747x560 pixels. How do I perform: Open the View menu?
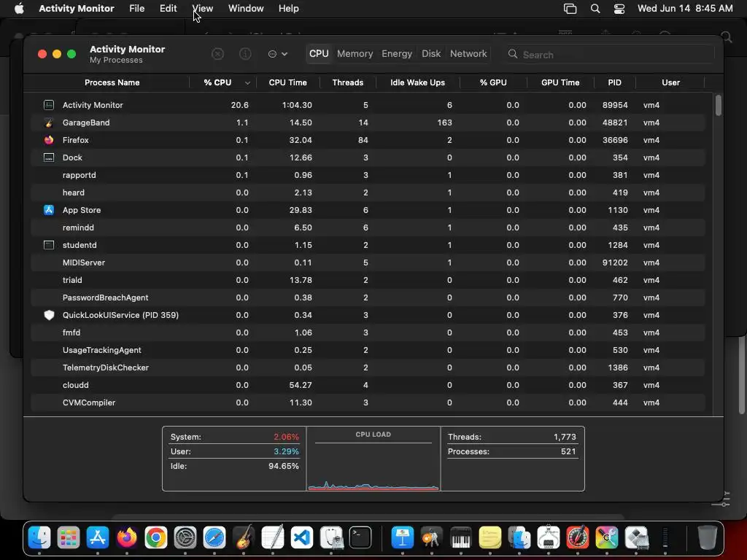203,9
